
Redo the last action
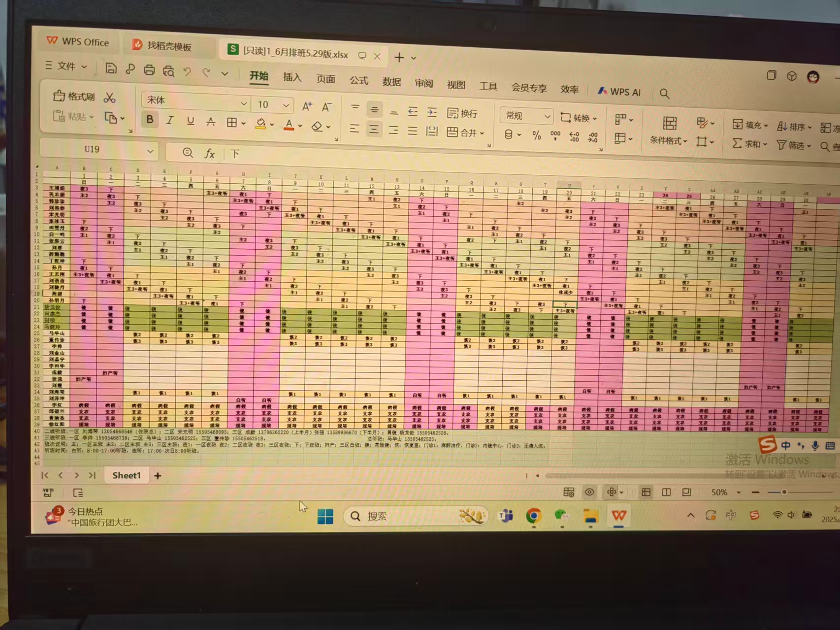click(206, 72)
